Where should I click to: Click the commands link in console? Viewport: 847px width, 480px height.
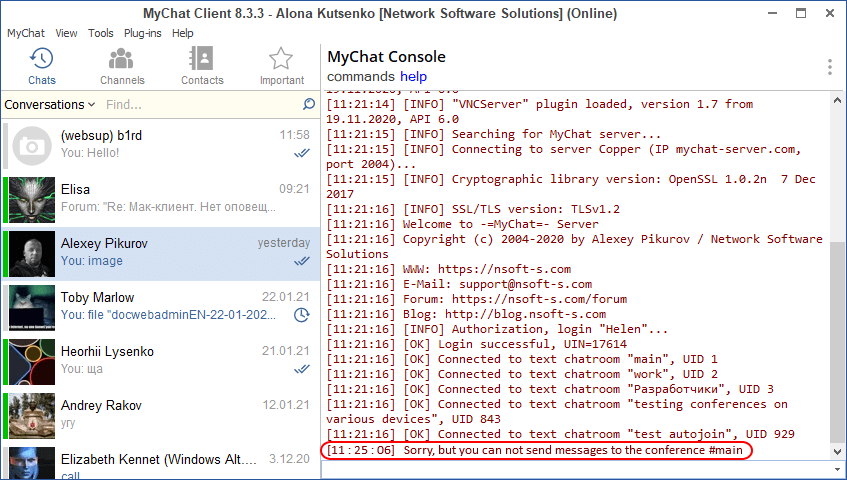[x=360, y=77]
